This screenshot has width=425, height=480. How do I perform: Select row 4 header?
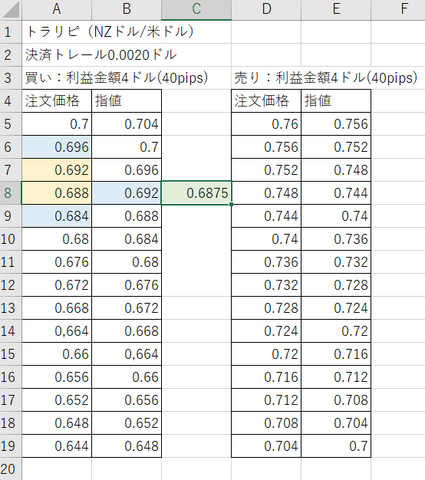point(11,101)
